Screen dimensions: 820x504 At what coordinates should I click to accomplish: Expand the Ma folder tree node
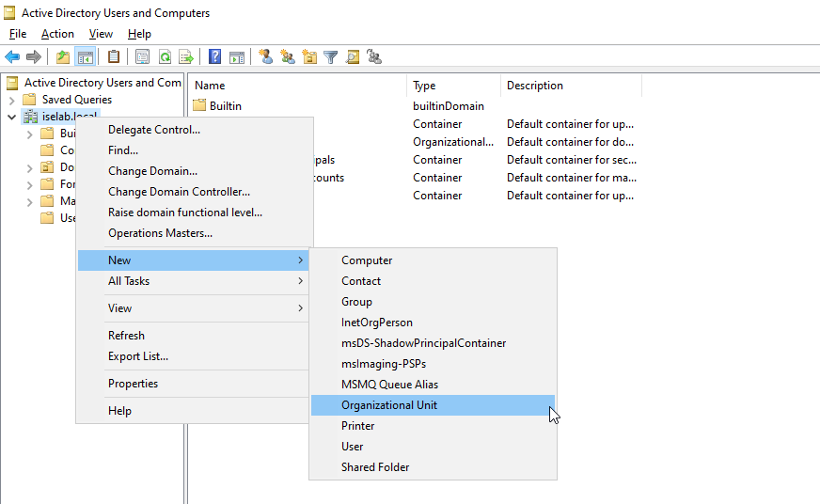(x=30, y=202)
